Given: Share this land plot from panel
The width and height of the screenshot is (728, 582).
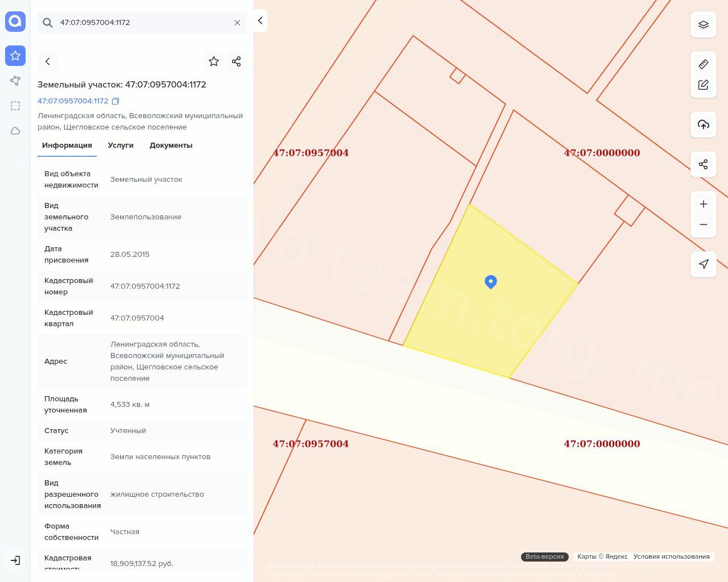Looking at the screenshot, I should pos(237,61).
